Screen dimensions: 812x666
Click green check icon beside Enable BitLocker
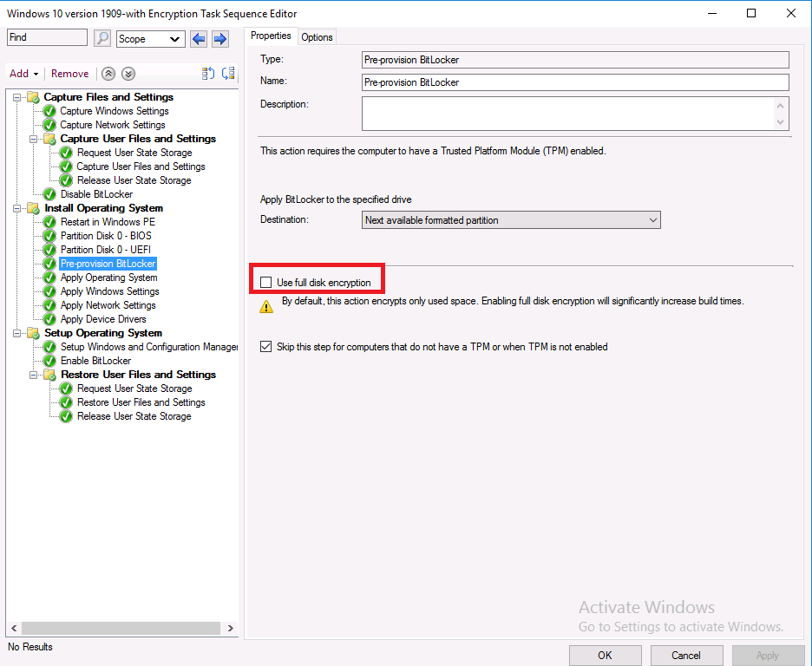tap(49, 361)
